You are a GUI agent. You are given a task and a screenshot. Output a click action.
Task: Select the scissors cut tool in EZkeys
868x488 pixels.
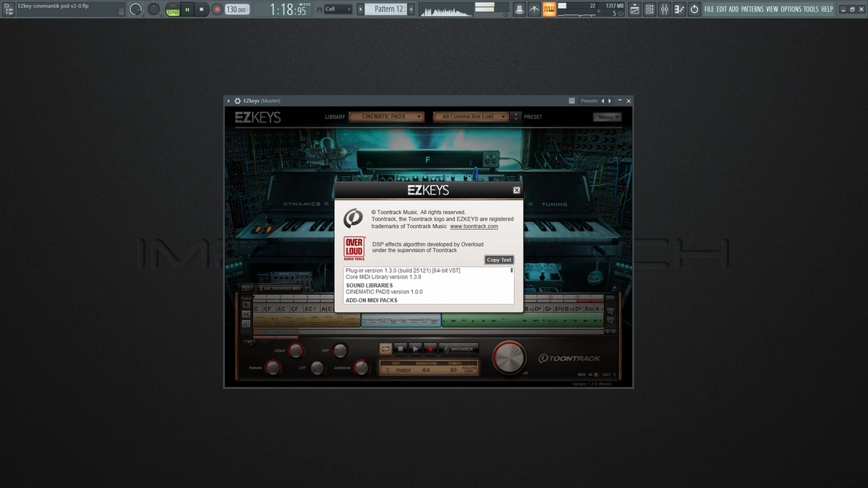click(246, 314)
